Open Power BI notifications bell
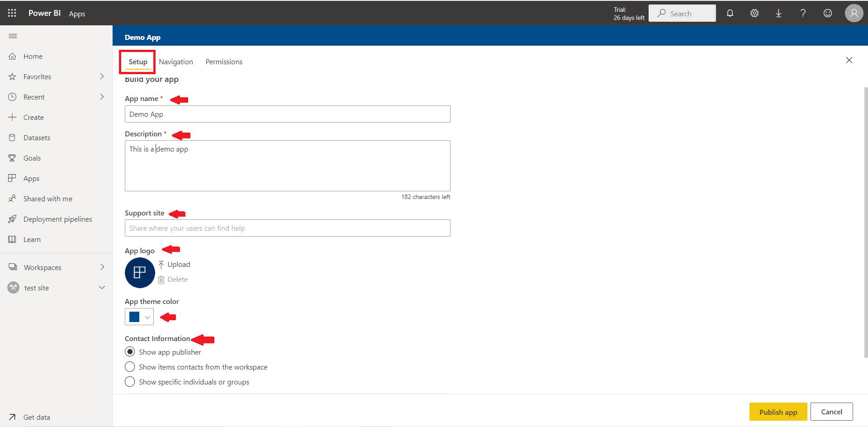The image size is (868, 427). [x=730, y=13]
